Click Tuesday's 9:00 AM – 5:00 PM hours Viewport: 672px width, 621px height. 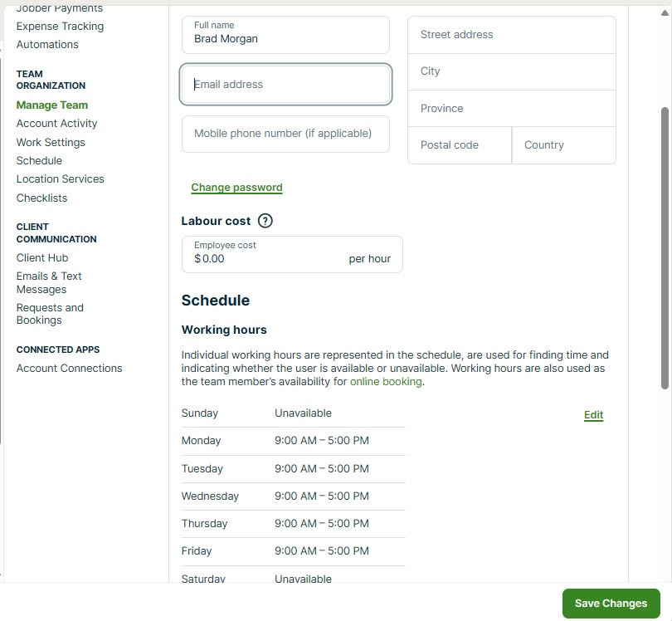point(321,468)
